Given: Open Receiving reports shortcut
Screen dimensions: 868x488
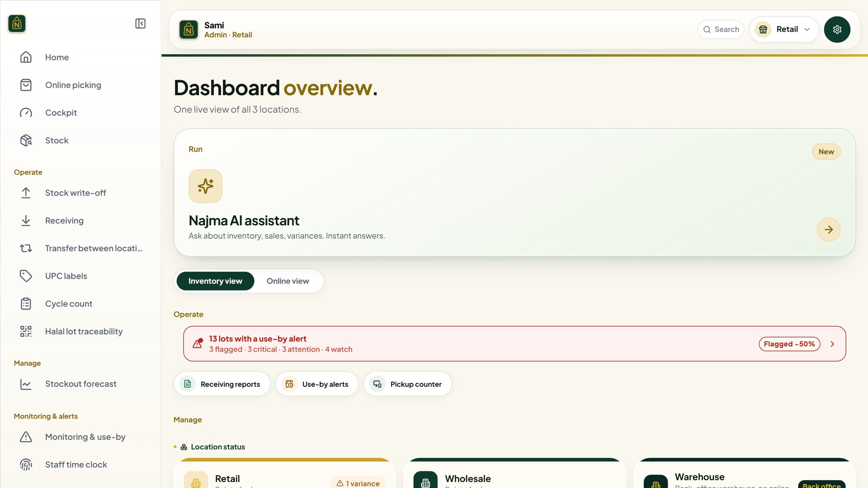Looking at the screenshot, I should [222, 384].
